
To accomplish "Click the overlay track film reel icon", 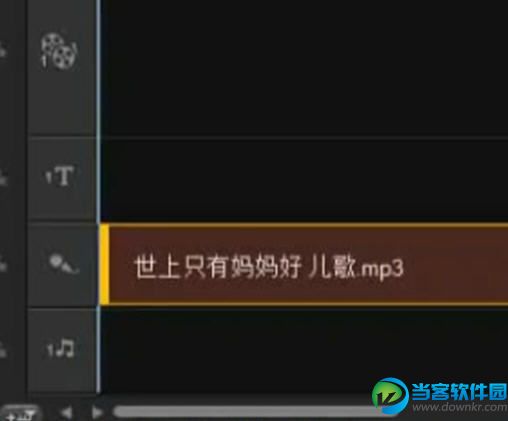I will point(59,51).
